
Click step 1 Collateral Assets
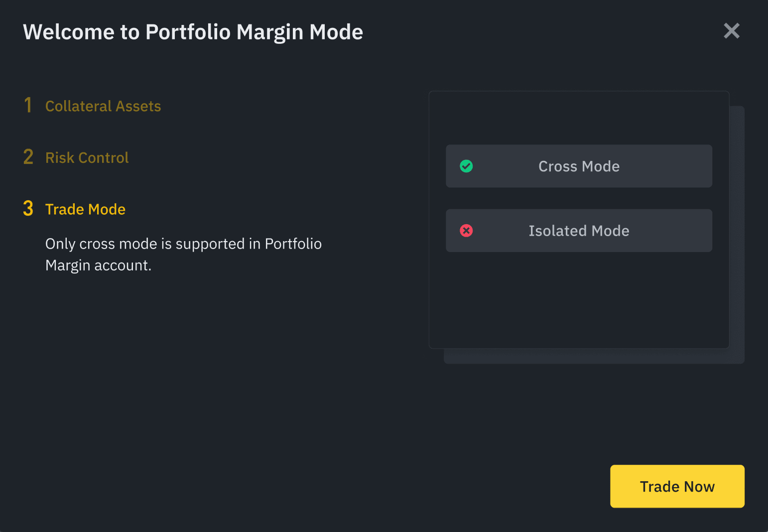tap(103, 106)
